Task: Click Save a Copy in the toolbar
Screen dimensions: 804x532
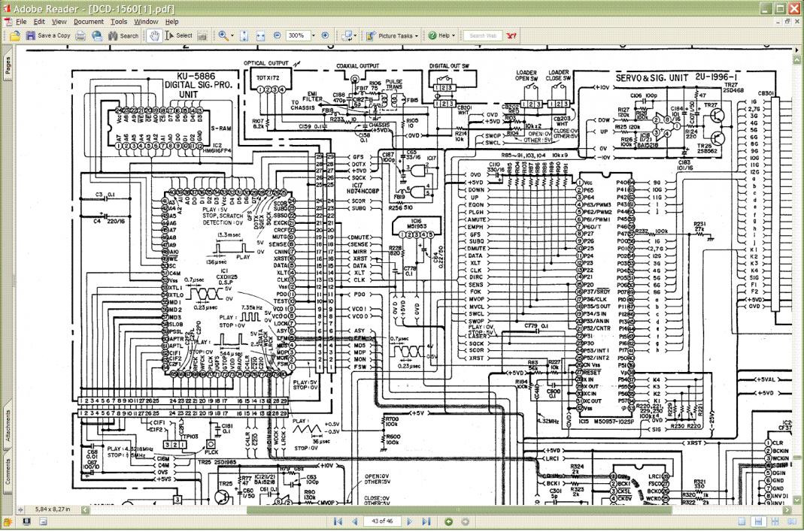Action: point(48,36)
